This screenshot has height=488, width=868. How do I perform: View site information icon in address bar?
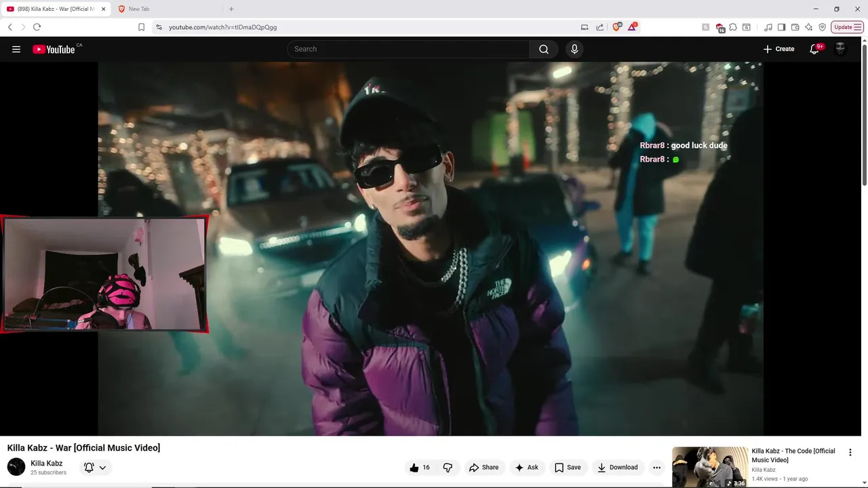(x=159, y=27)
